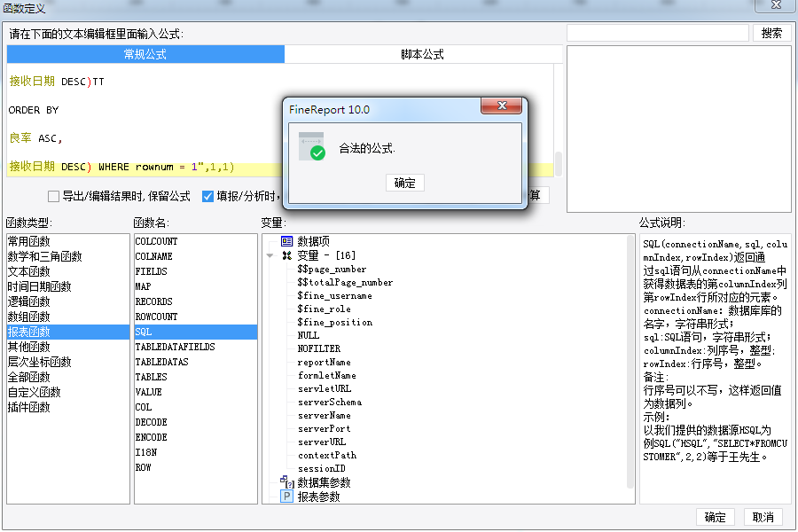Uncheck the 填报/分析时 checkbox

[207, 196]
